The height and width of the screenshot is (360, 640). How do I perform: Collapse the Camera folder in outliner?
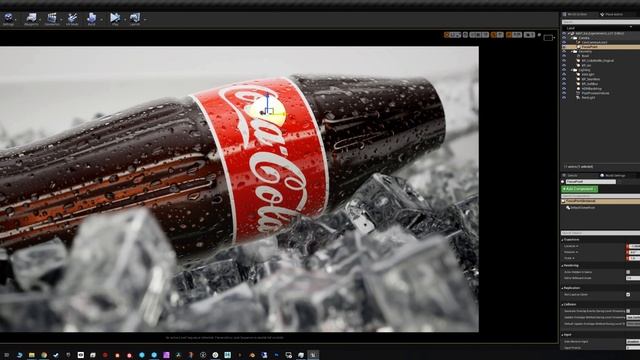(x=571, y=38)
